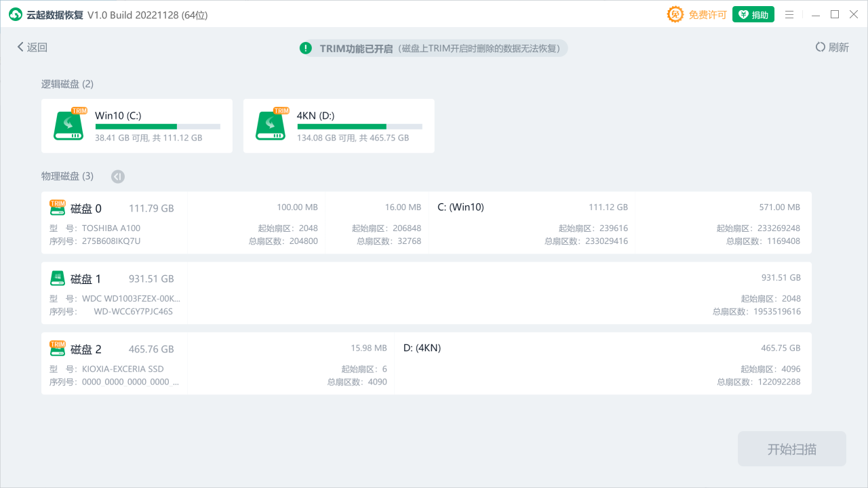Click the Win10 (C:) drive icon with TRIM badge
This screenshot has width=868, height=488.
click(68, 125)
